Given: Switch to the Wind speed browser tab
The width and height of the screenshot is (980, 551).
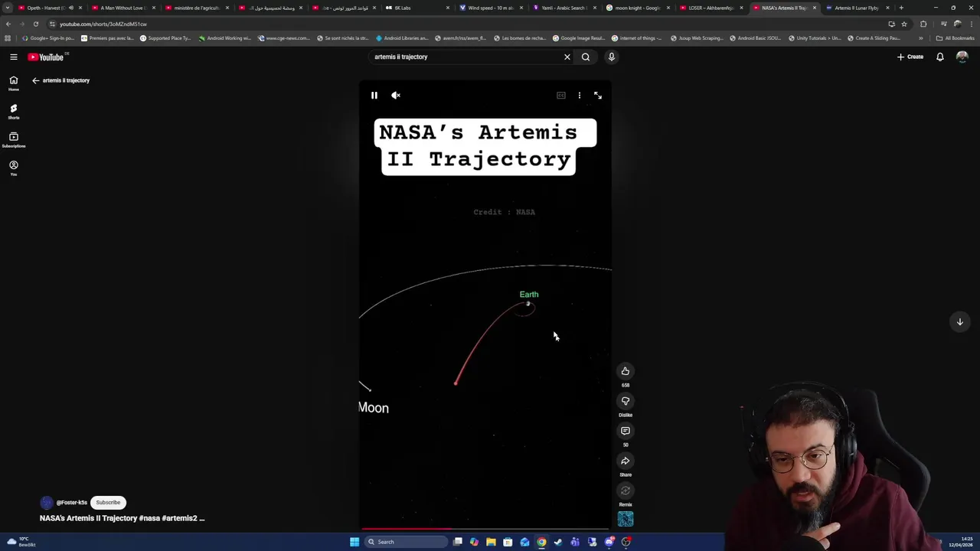Looking at the screenshot, I should click(490, 8).
